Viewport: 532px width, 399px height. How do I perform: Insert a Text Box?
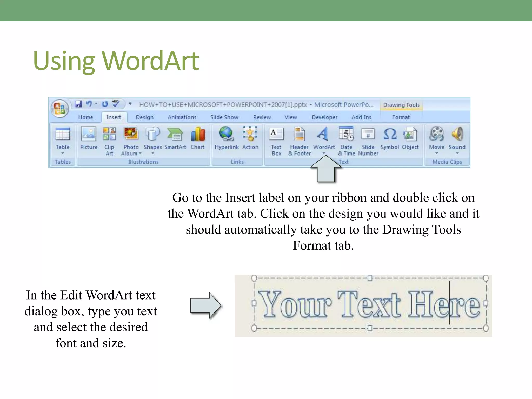[x=276, y=142]
